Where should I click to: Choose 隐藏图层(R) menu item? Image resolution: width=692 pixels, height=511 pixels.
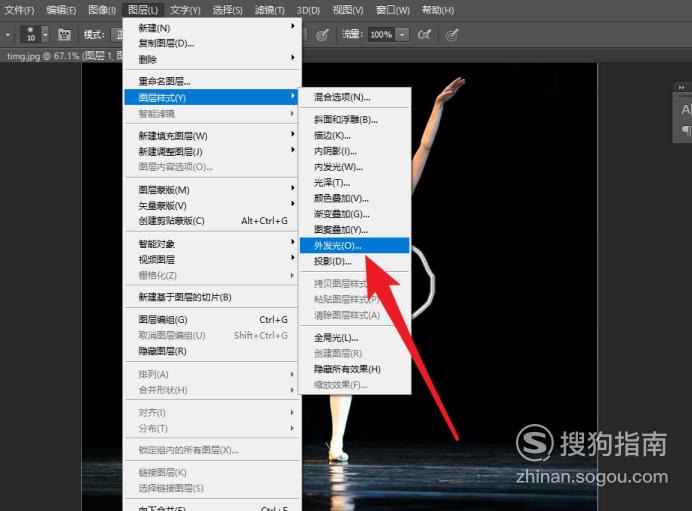(212, 351)
